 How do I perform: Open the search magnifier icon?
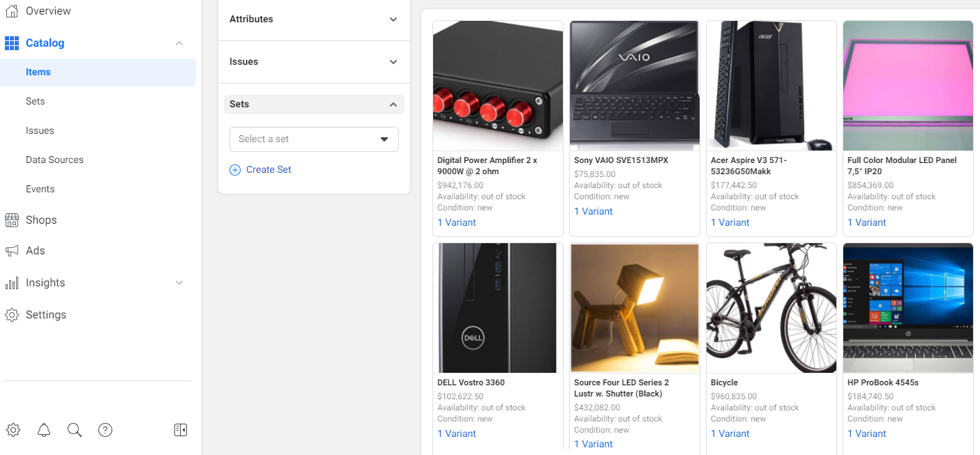click(75, 430)
